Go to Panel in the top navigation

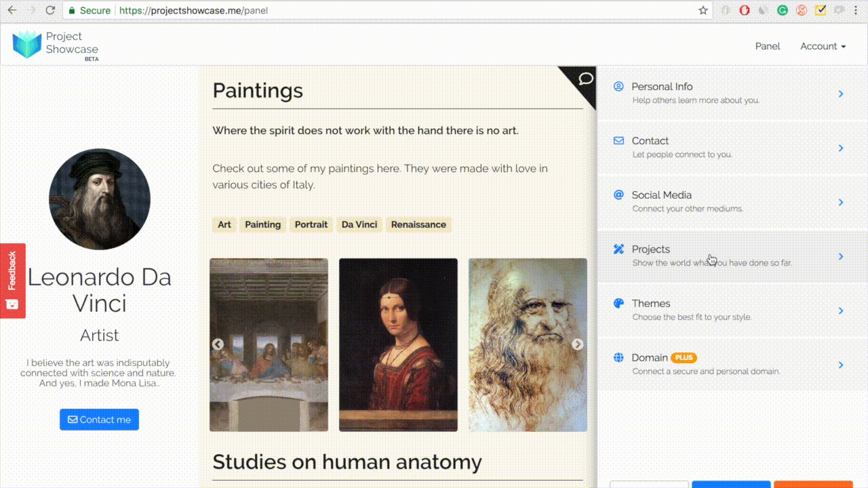tap(768, 46)
